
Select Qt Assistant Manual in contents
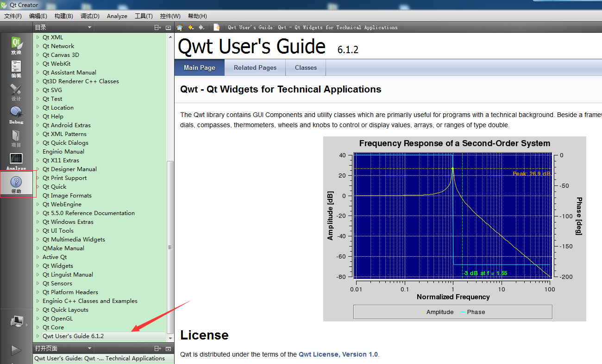(69, 73)
